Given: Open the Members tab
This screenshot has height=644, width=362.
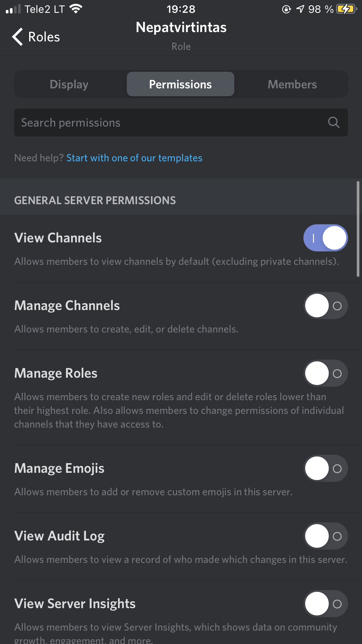Looking at the screenshot, I should 292,84.
